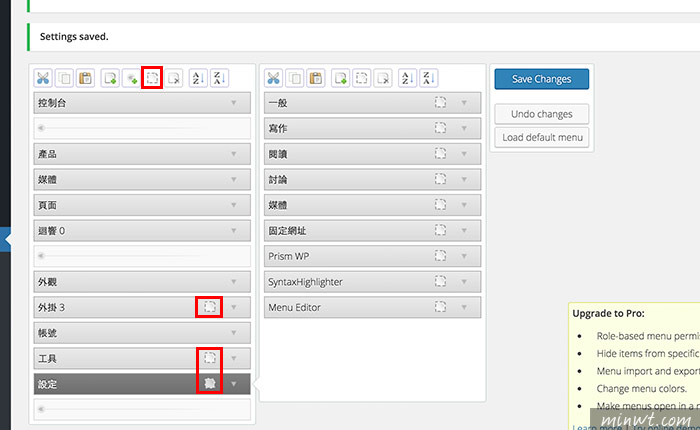Delete the selected top-level menu
Image resolution: width=700 pixels, height=430 pixels.
174,78
